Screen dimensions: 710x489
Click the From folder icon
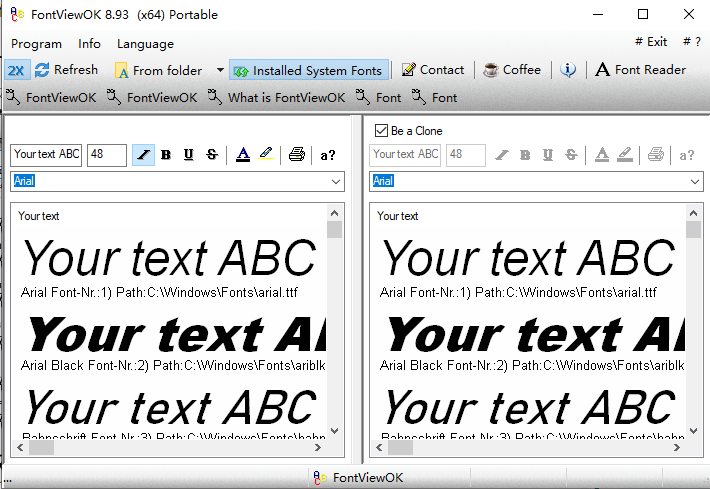(x=122, y=70)
